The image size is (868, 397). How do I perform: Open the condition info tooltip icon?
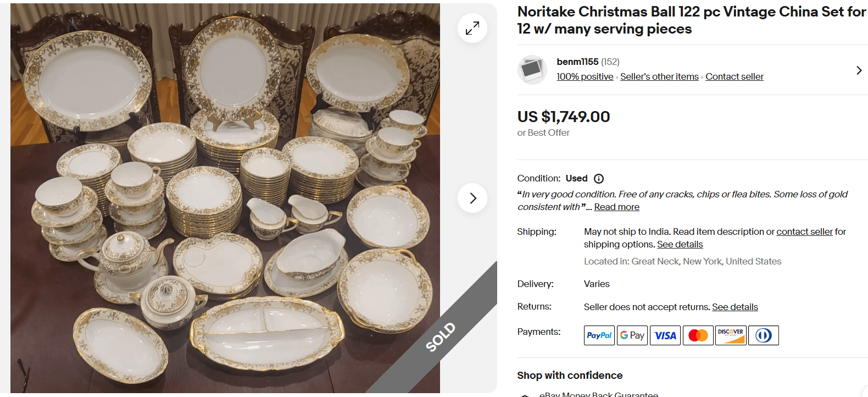(x=599, y=178)
